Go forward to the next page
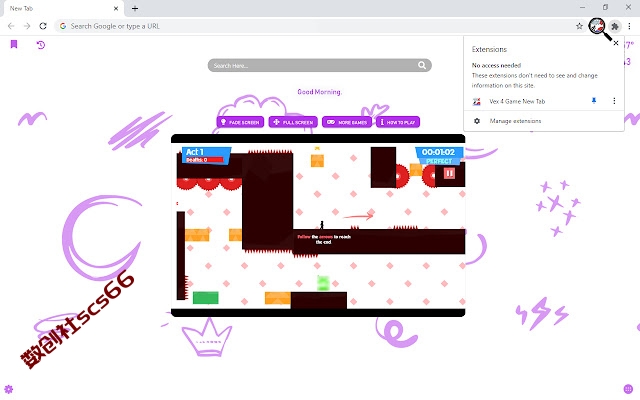This screenshot has height=400, width=640. [x=27, y=26]
